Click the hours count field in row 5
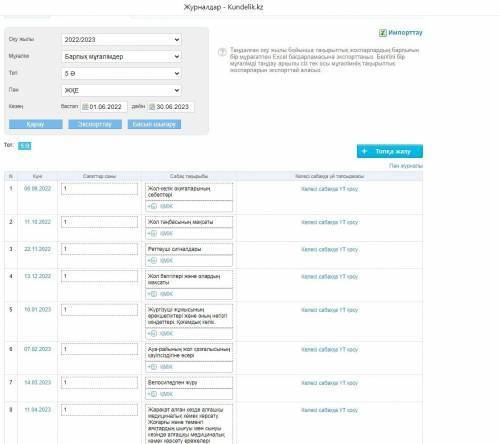This screenshot has width=500, height=444. [99, 310]
